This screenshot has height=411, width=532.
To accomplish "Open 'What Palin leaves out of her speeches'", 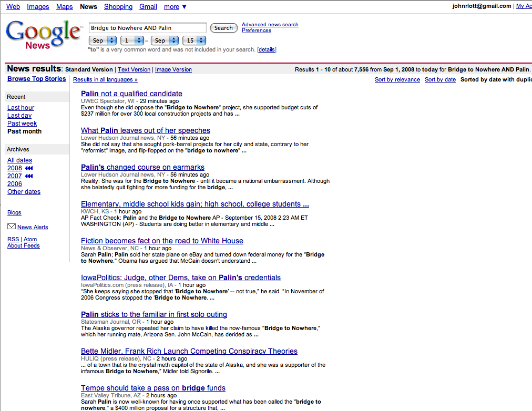I will point(146,130).
